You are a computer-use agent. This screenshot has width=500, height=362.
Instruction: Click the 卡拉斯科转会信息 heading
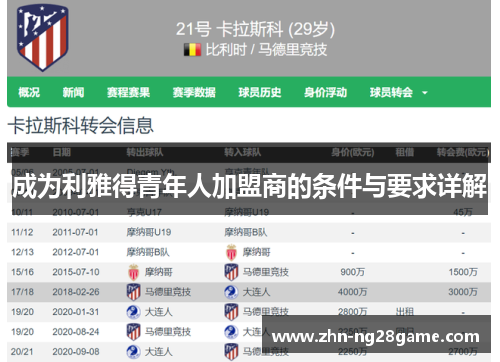[x=81, y=126]
